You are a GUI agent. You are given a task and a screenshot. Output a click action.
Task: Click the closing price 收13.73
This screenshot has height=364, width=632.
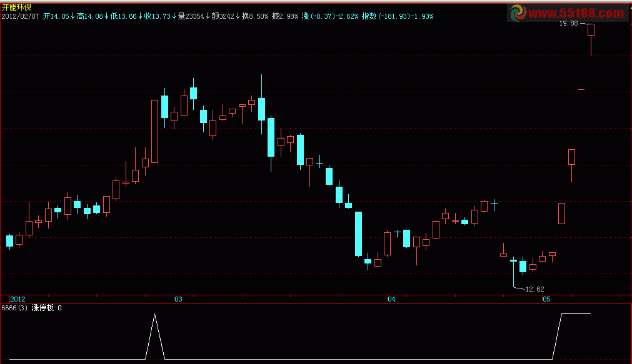(x=158, y=16)
